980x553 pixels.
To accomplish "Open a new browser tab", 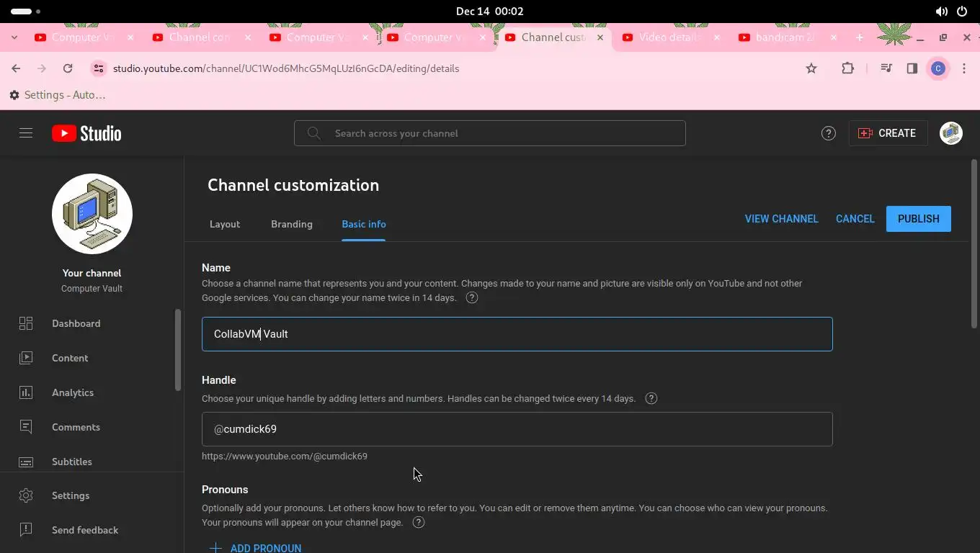I will (859, 37).
